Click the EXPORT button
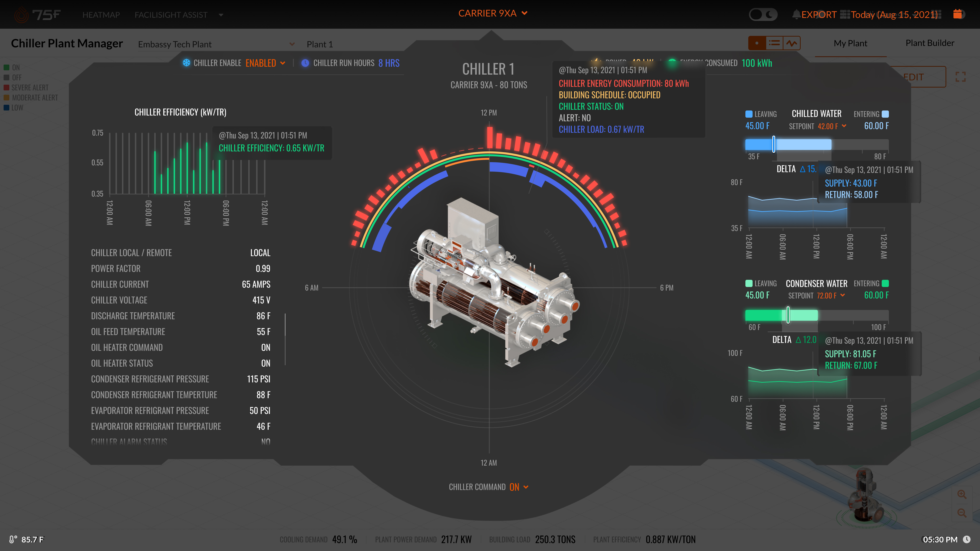The width and height of the screenshot is (980, 551). pos(819,14)
